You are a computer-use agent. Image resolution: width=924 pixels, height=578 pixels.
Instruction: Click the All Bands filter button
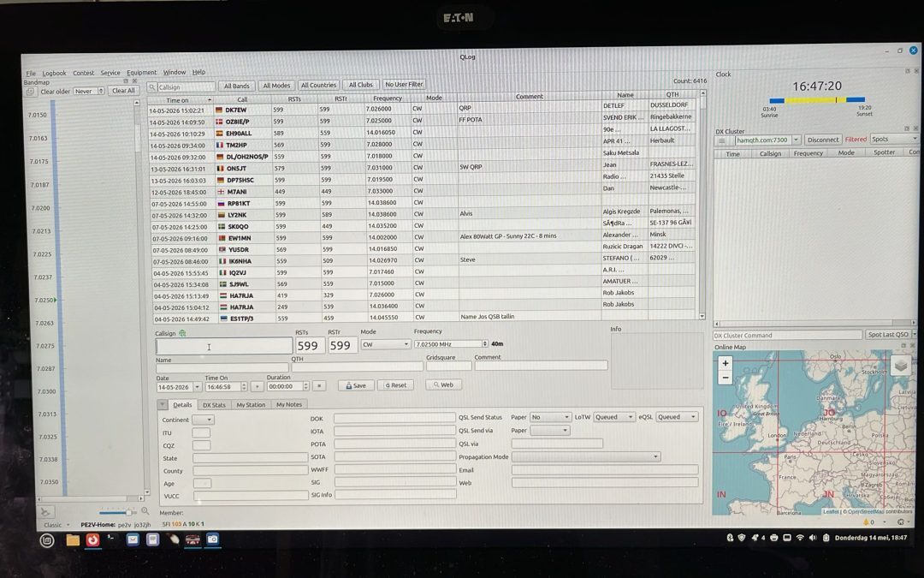236,86
